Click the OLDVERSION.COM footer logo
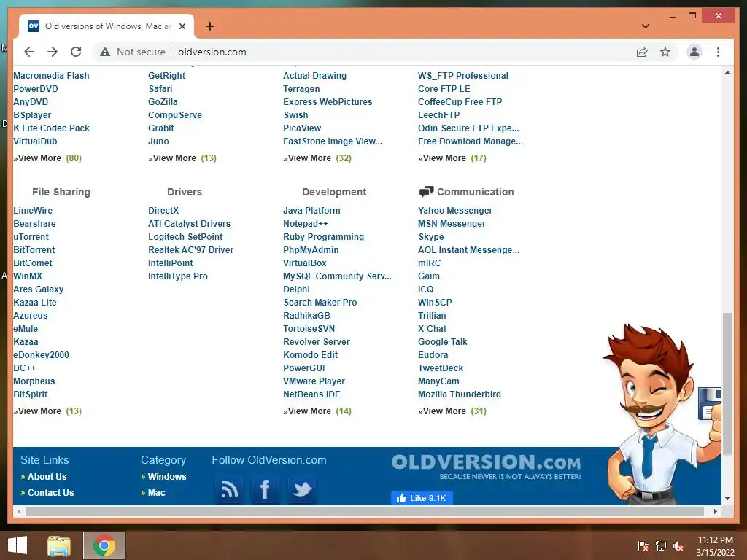The height and width of the screenshot is (560, 747). [x=486, y=466]
